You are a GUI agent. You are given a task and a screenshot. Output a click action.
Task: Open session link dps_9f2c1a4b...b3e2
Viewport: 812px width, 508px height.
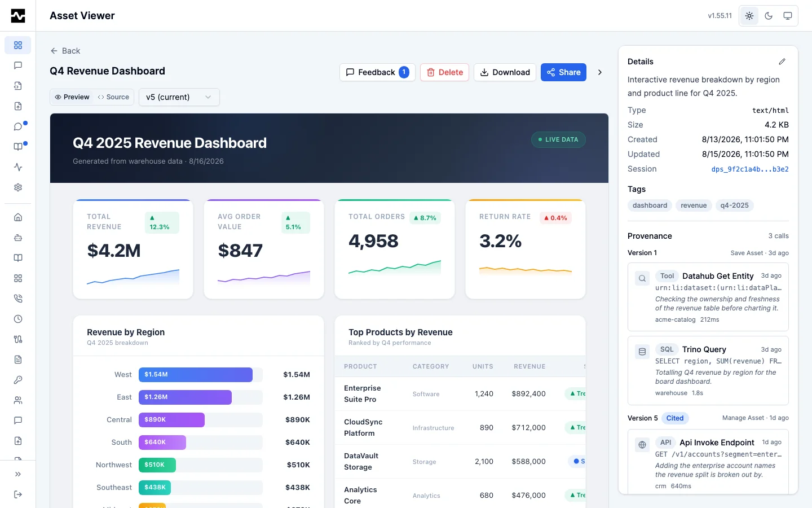pyautogui.click(x=750, y=169)
